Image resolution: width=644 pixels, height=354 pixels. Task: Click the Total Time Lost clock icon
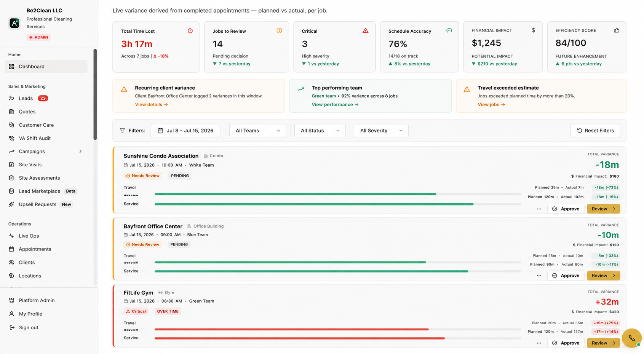point(190,31)
